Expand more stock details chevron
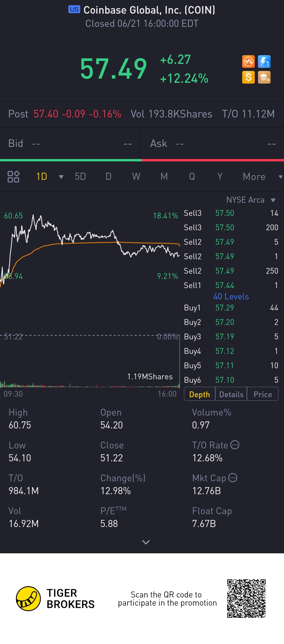This screenshot has width=284, height=644. pos(146,542)
